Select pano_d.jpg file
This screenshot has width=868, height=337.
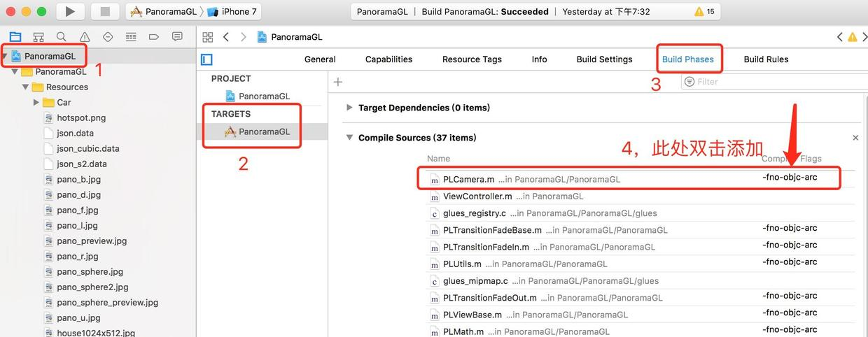tap(78, 194)
